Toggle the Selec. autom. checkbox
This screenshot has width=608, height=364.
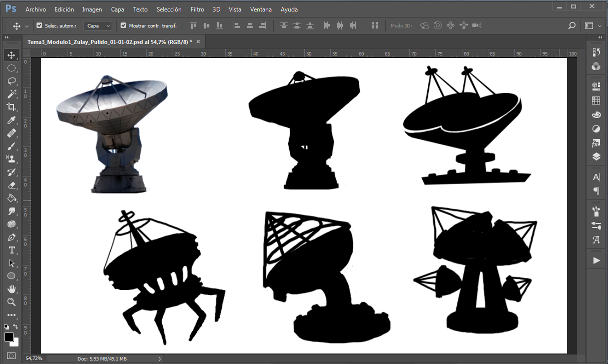pyautogui.click(x=40, y=25)
